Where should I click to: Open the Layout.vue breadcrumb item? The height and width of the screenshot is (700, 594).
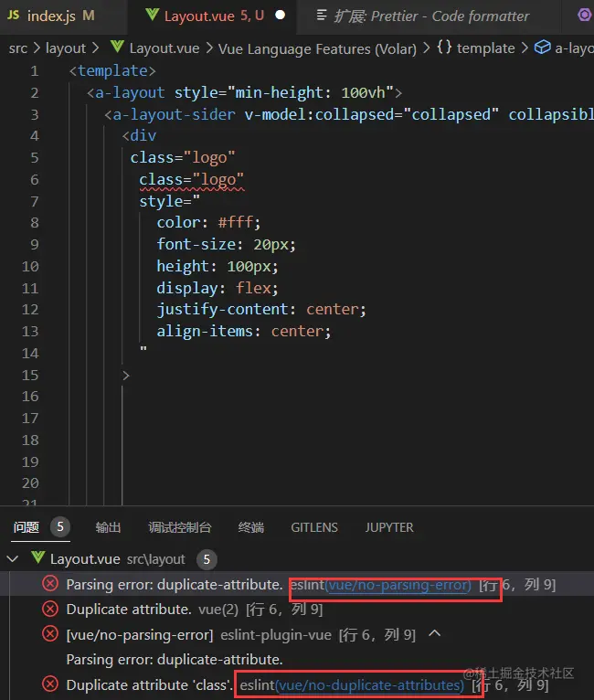[x=164, y=48]
